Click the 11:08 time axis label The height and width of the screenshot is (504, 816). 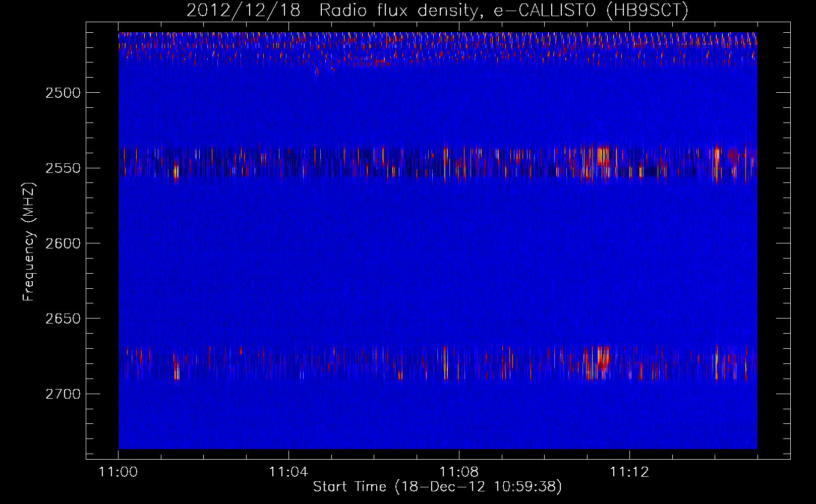[x=459, y=472]
